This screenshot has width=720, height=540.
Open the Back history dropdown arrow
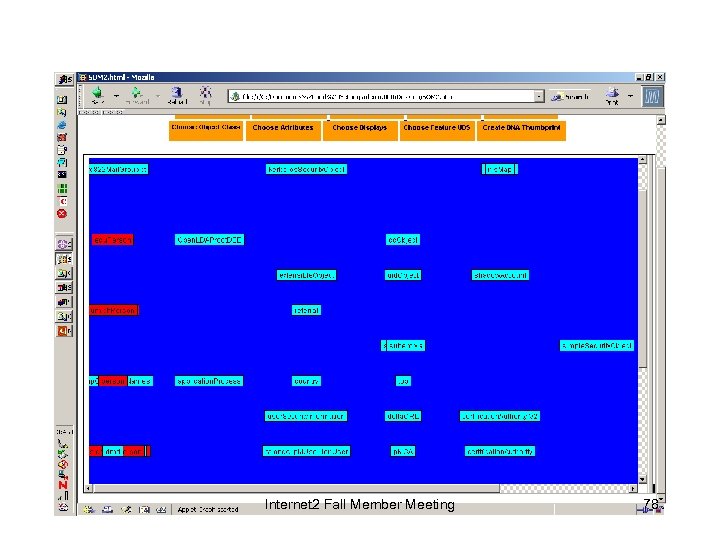pos(116,96)
